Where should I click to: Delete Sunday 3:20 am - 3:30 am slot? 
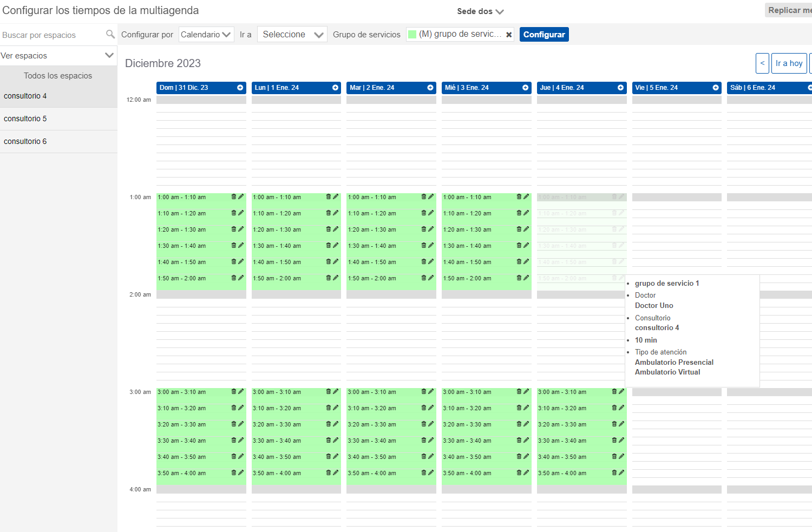234,424
